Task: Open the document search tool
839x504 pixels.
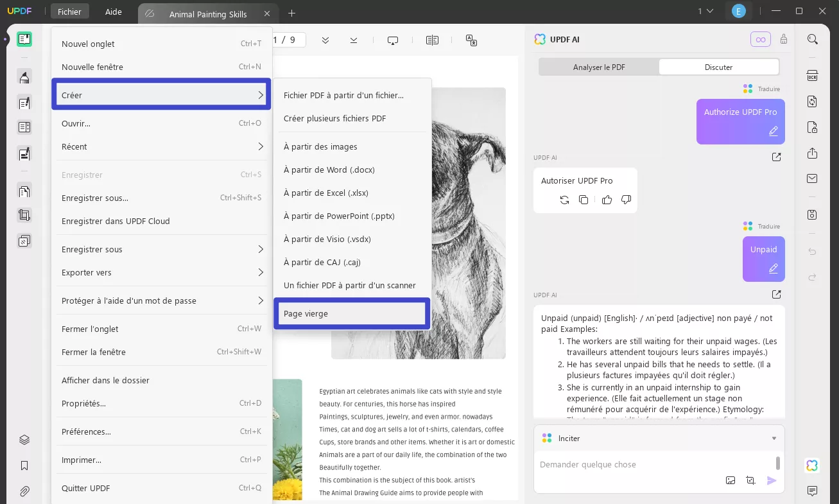Action: [x=812, y=39]
